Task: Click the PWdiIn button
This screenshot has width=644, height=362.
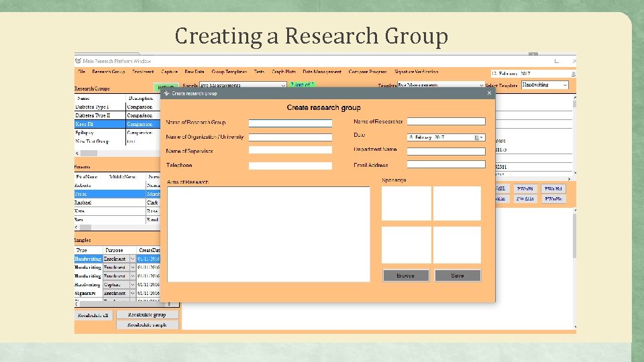Action: tap(525, 198)
